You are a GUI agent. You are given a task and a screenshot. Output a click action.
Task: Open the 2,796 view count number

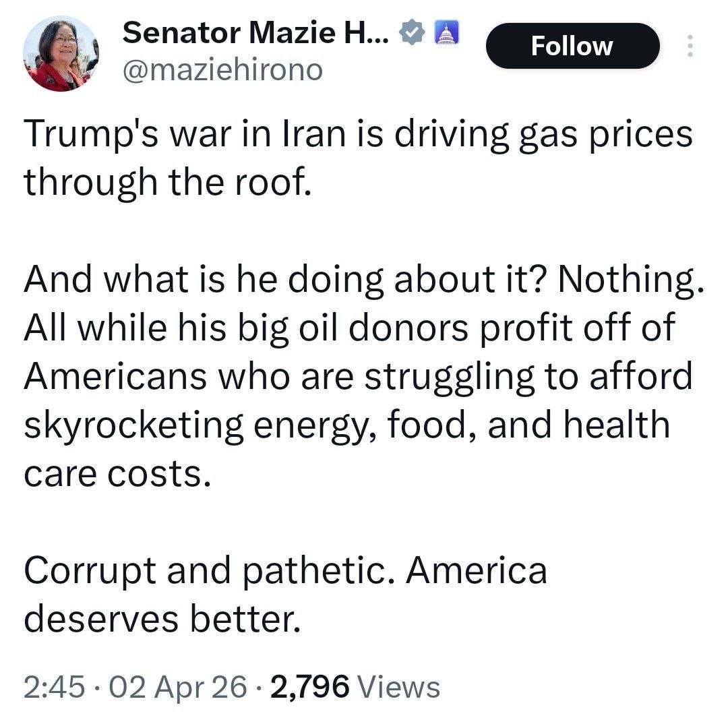click(x=309, y=687)
